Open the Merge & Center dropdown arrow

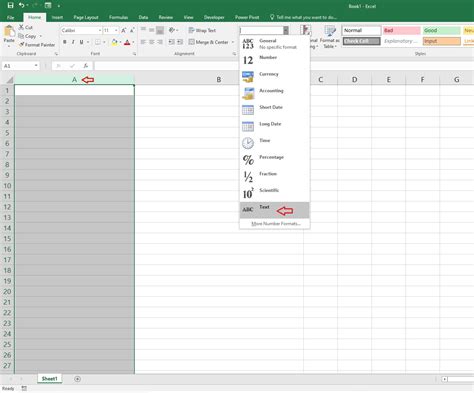233,42
